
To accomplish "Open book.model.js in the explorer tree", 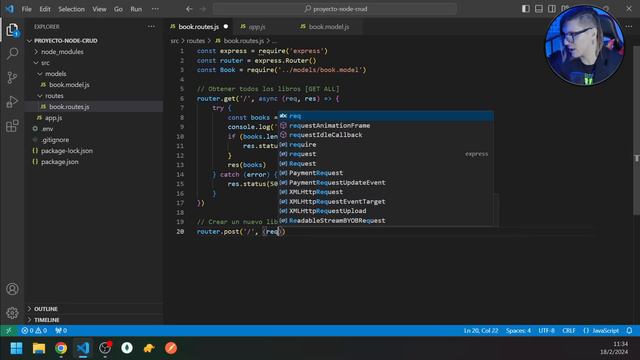I will [69, 85].
